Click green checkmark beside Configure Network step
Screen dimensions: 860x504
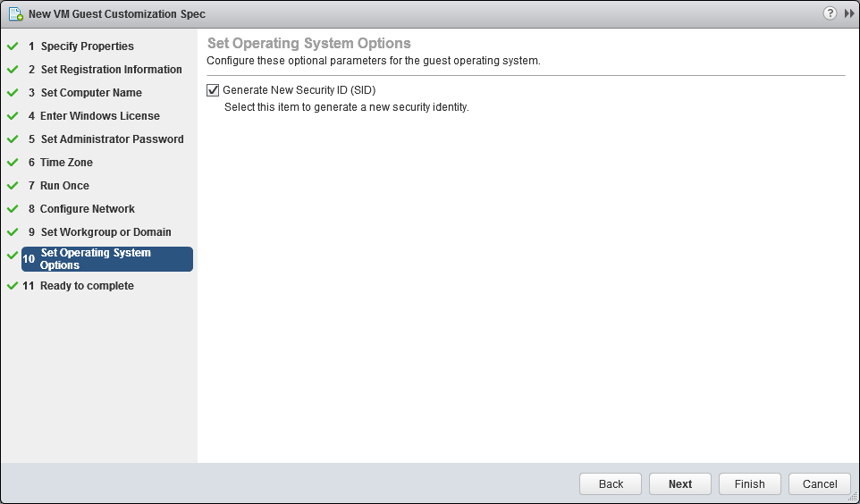pyautogui.click(x=13, y=209)
